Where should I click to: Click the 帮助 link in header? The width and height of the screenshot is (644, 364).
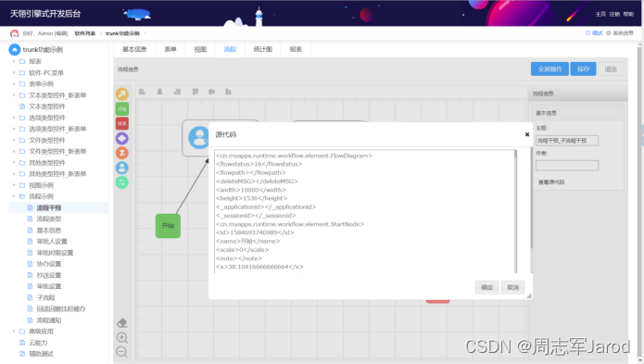[x=628, y=14]
